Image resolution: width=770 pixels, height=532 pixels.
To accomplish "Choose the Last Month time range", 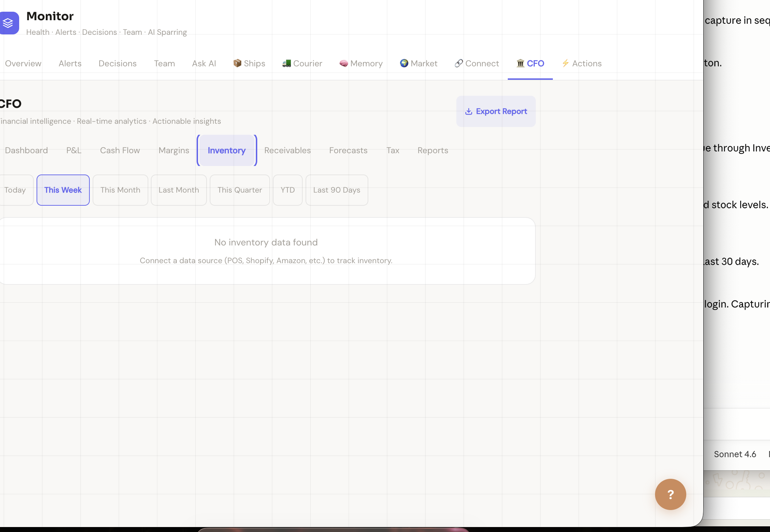I will (179, 190).
